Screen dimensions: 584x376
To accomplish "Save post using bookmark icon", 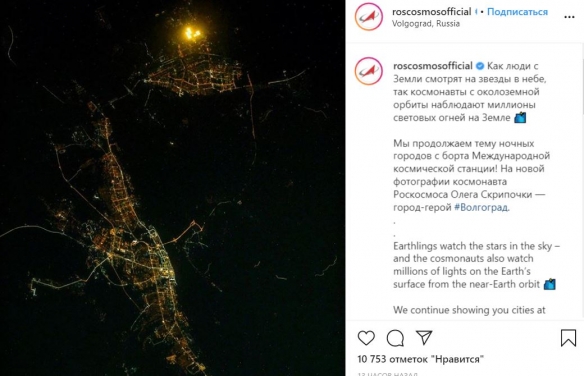I will pos(568,338).
